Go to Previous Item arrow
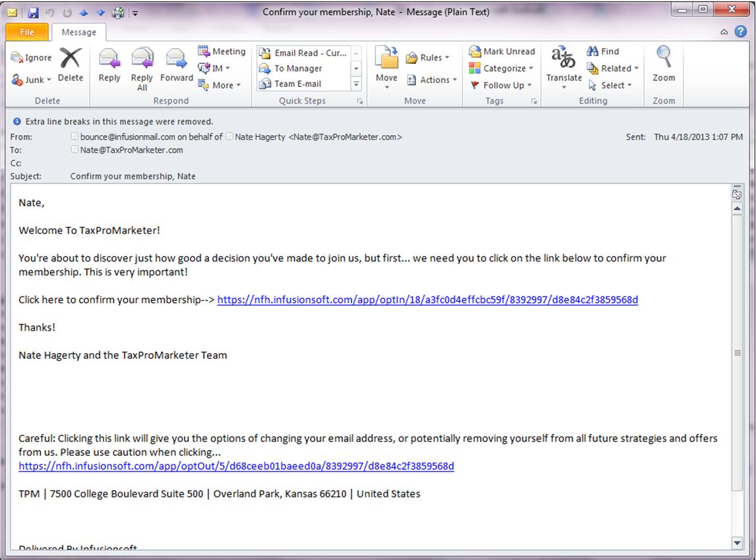Screen dimensions: 756x560 [x=84, y=13]
